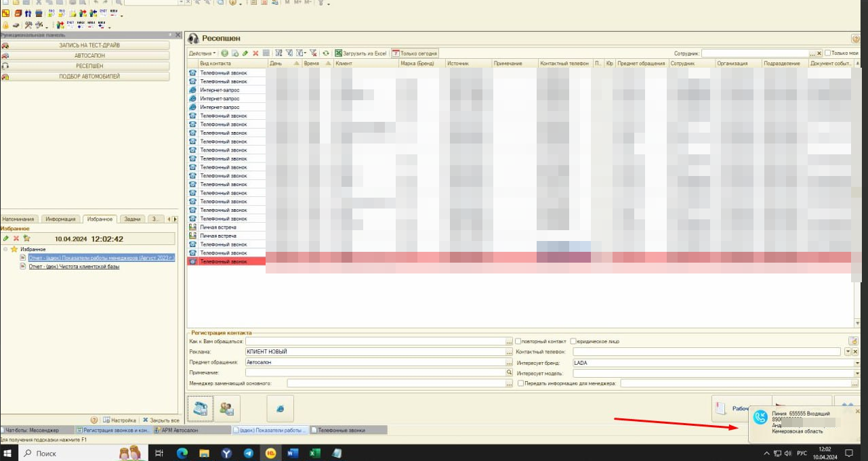Click the Excel icon beside Загрузить из Excel
This screenshot has height=461, width=868.
pyautogui.click(x=338, y=53)
